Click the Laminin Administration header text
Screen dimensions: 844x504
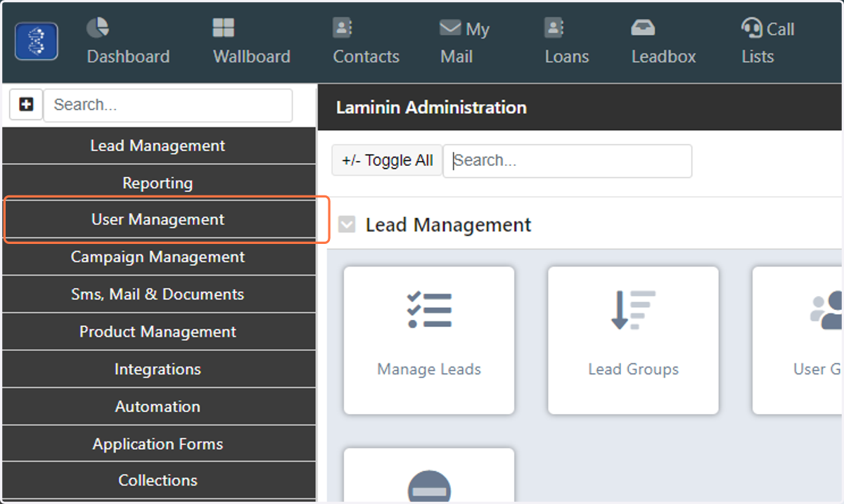pyautogui.click(x=431, y=108)
